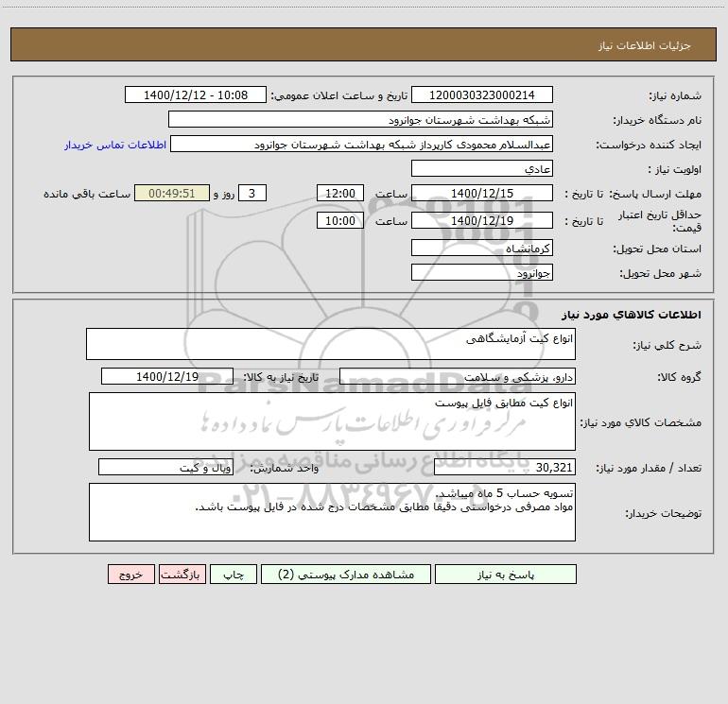Viewport: 728px width, 704px height.
Task: Click buyer name field شبکه بهداشت شهرستان جوانرود
Action: coord(360,119)
